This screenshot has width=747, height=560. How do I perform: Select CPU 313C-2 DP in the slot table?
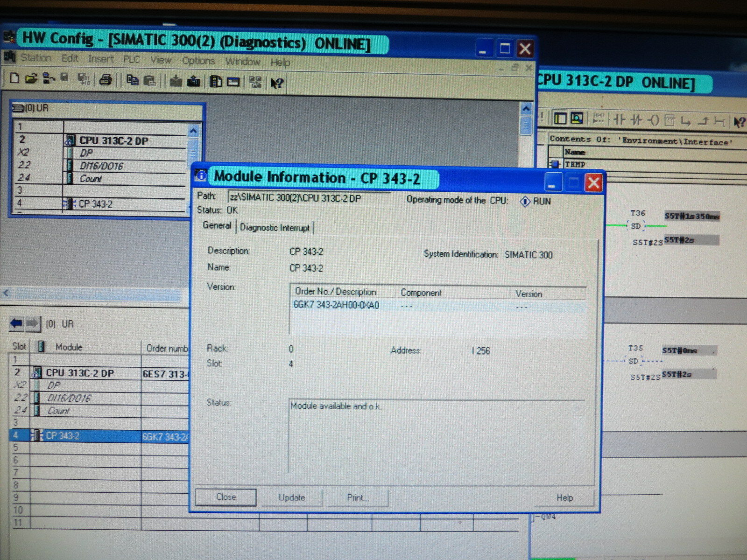[x=79, y=373]
